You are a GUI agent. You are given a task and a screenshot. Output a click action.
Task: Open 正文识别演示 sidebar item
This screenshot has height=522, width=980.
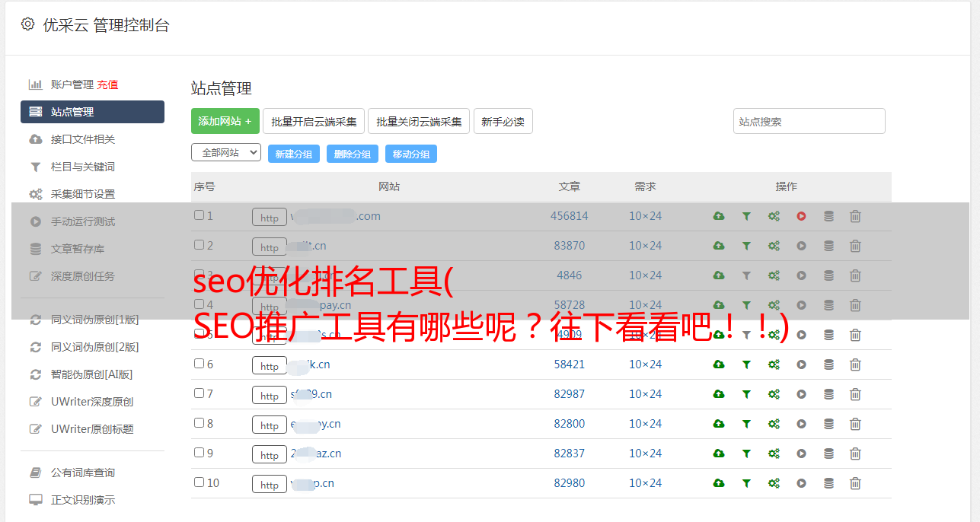point(83,500)
